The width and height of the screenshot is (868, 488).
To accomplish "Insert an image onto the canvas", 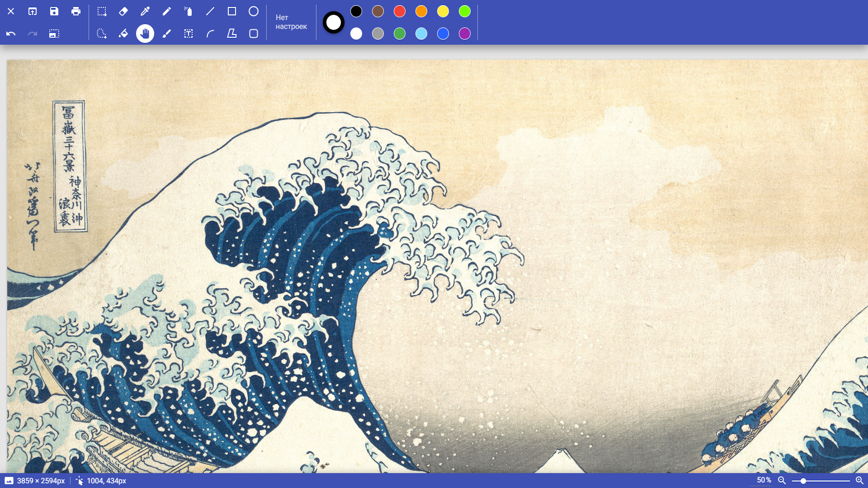I will click(54, 33).
